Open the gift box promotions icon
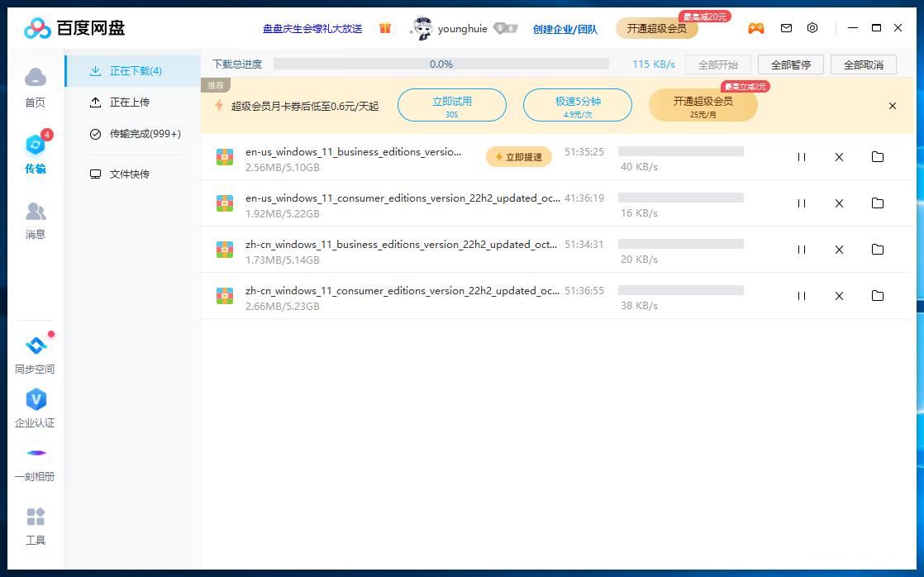This screenshot has width=924, height=577. tap(385, 28)
